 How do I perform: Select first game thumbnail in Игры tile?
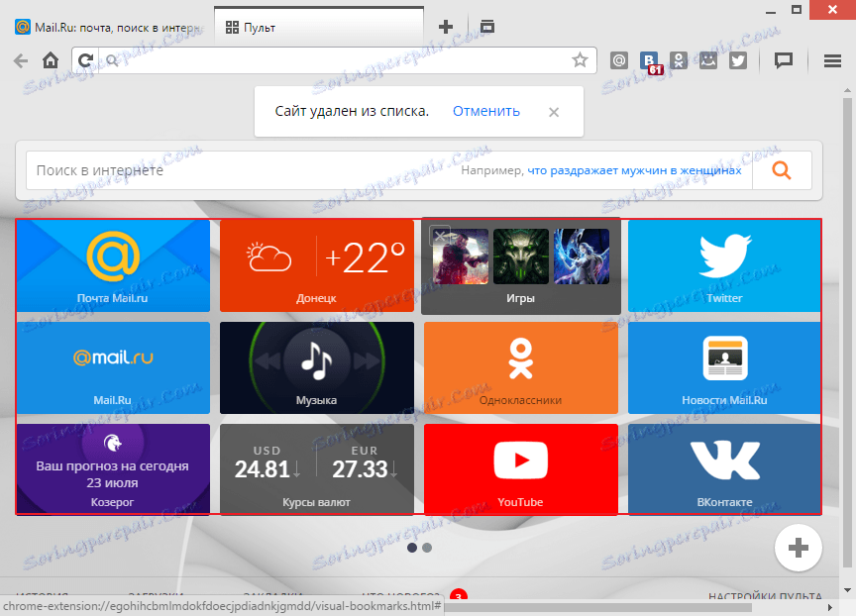461,257
